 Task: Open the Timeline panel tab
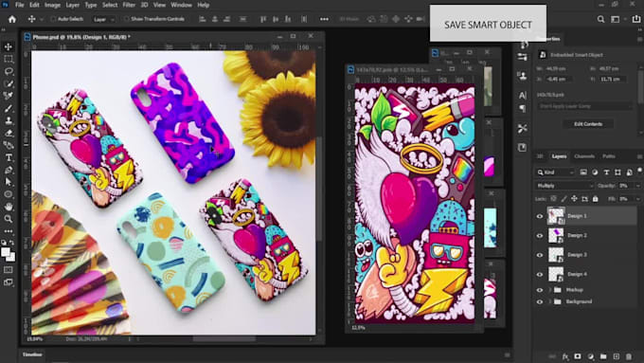click(x=32, y=354)
